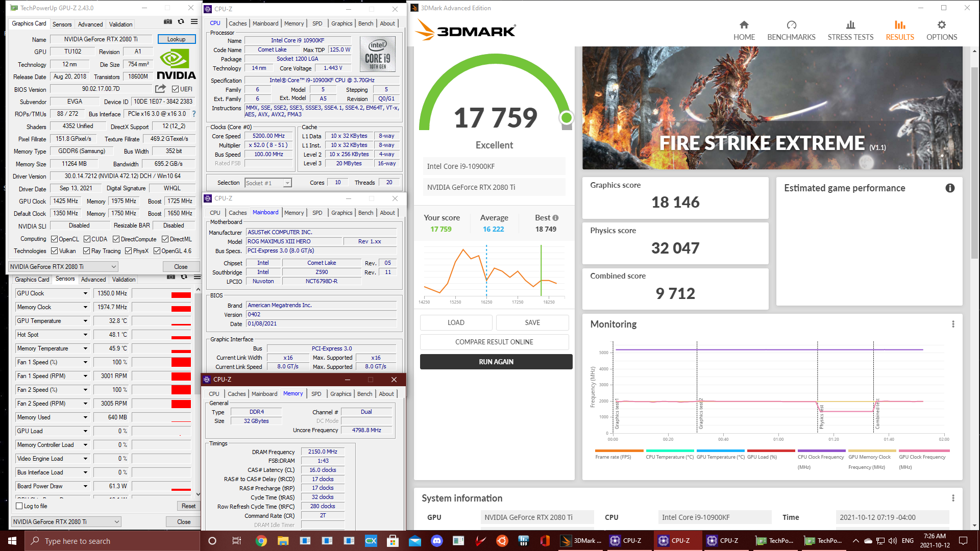This screenshot has height=551, width=980.
Task: Click the GPU-Z refresh icon in top window
Action: [181, 22]
